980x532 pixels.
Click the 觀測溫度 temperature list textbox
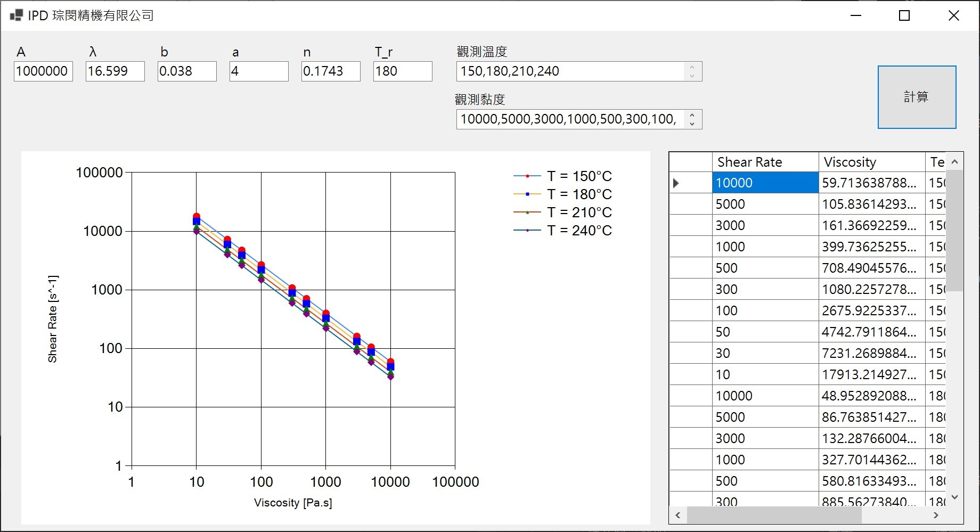570,71
